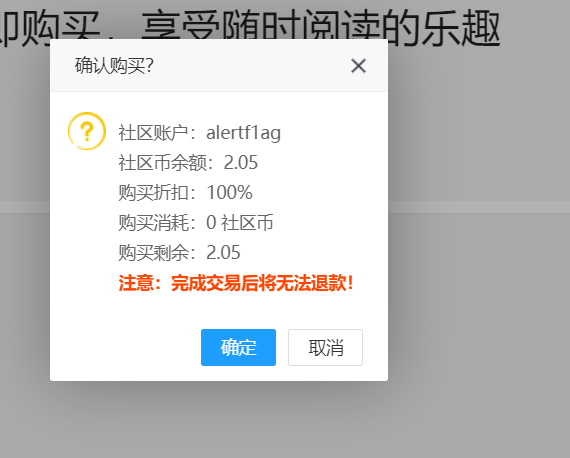
Task: Cancel the purchase via the 取消 button
Action: click(x=325, y=347)
